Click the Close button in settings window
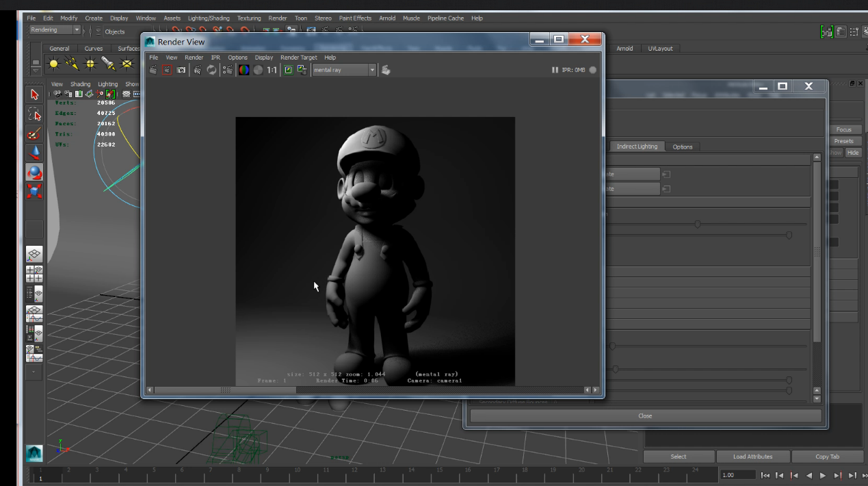Viewport: 868px width, 486px height. coord(645,415)
